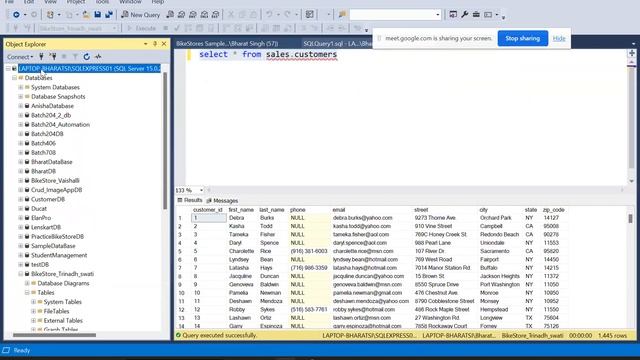Switch to BikeStores Sample query tab
640x360 pixels.
coord(227,43)
